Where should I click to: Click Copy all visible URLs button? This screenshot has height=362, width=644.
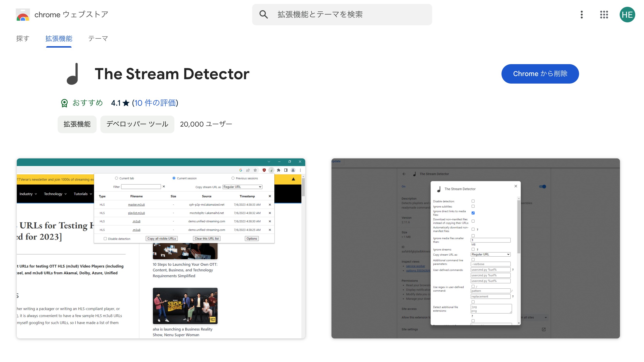(161, 239)
